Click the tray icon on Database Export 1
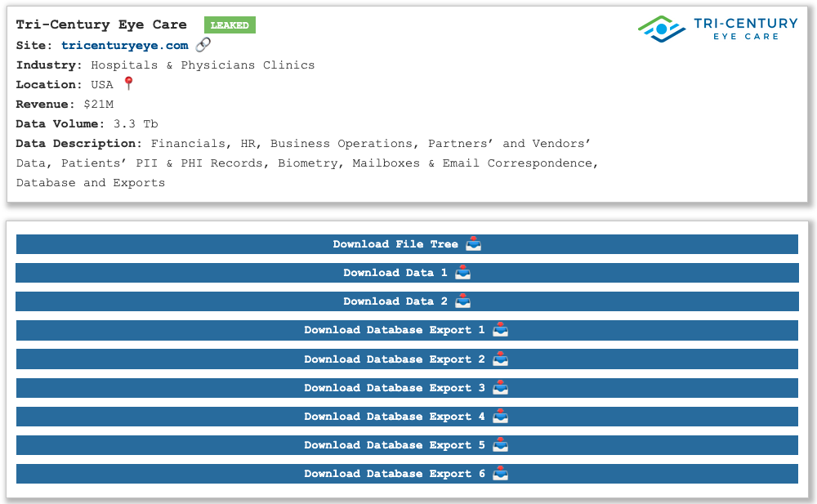The image size is (817, 504). click(x=500, y=330)
